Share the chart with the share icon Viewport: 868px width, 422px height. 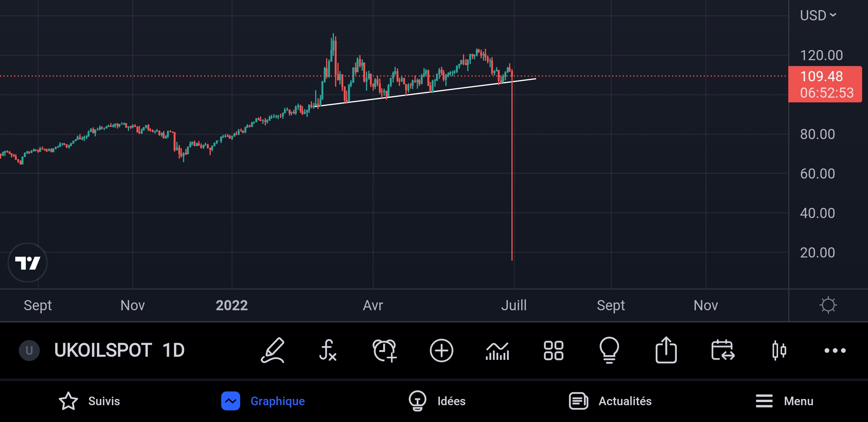point(666,350)
